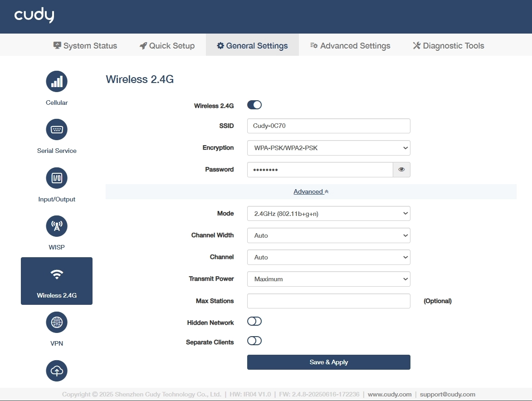The image size is (532, 401).
Task: Click the Channel Width label
Action: point(212,235)
